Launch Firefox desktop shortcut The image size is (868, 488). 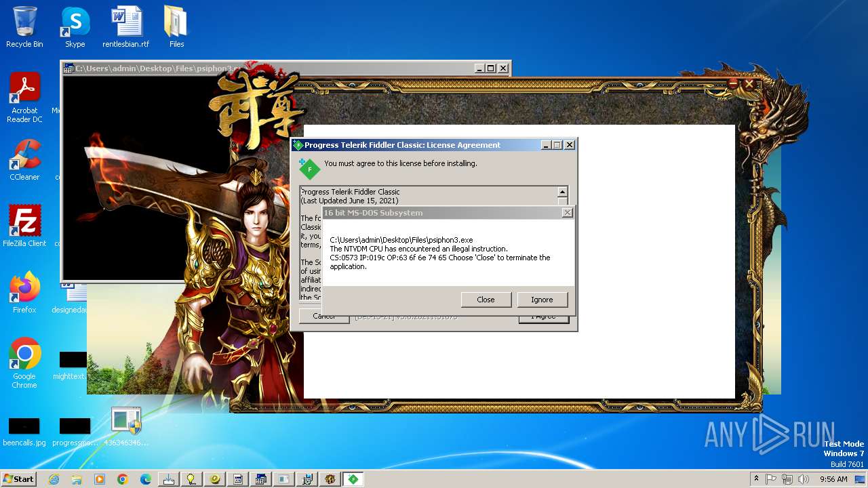24,293
